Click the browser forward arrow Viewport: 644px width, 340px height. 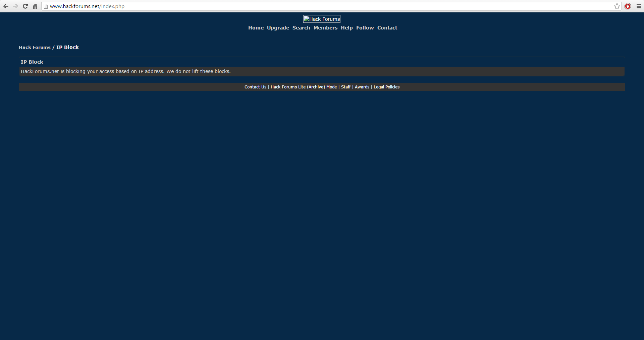point(15,6)
